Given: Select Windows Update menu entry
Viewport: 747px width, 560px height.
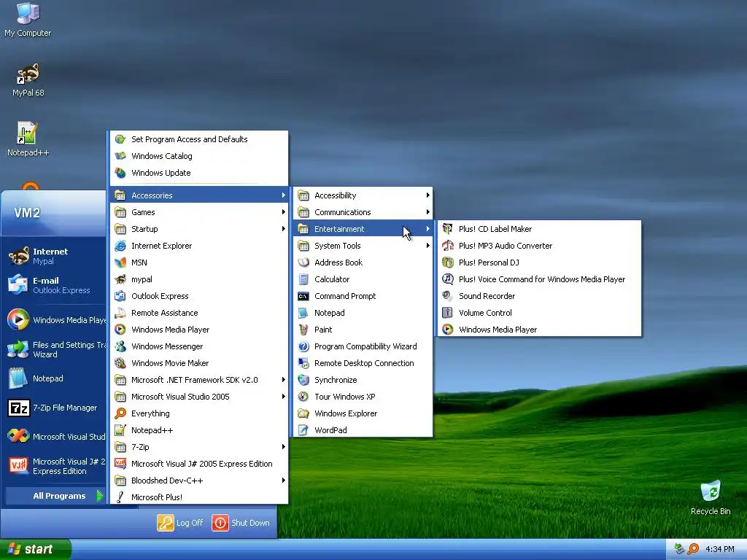Looking at the screenshot, I should 199,173.
